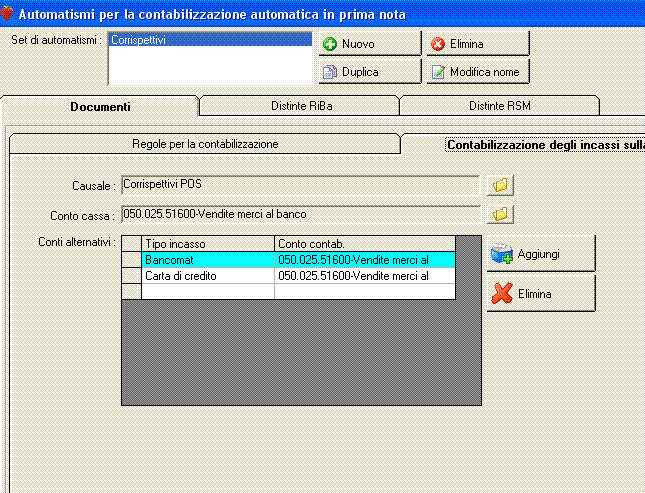Click the empty new-row Tipo incasso cell

(208, 291)
